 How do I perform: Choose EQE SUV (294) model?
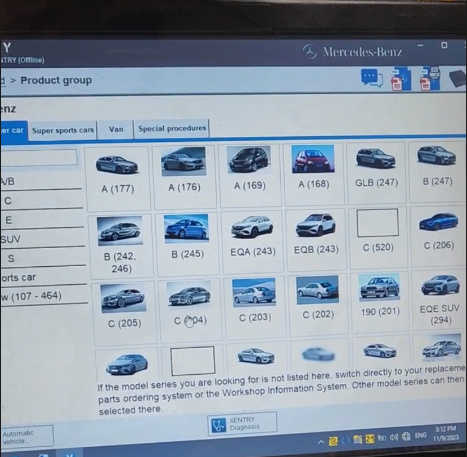coord(440,299)
